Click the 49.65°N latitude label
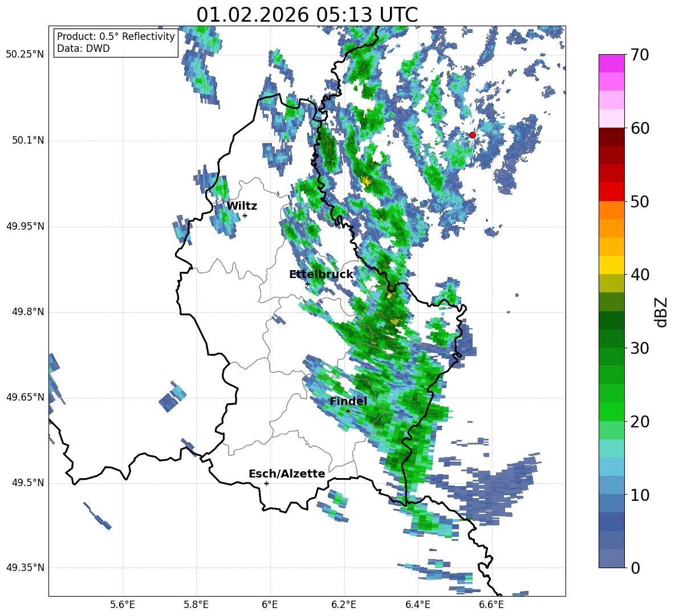Screen dimensions: 675x616 pyautogui.click(x=25, y=397)
